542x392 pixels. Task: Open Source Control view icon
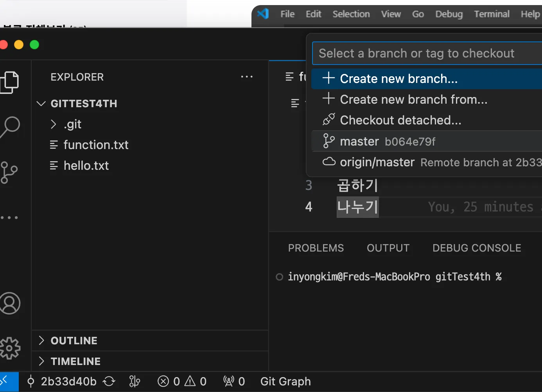9,172
